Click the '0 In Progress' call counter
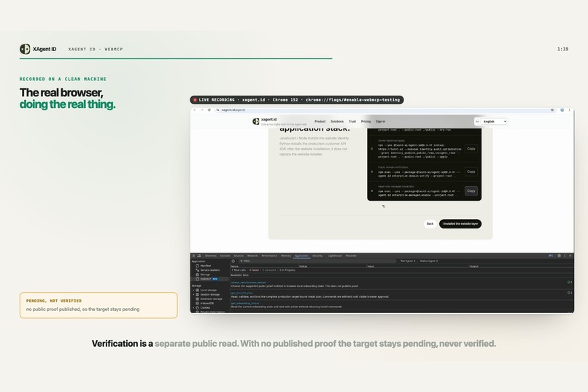This screenshot has width=588, height=392. tap(287, 270)
